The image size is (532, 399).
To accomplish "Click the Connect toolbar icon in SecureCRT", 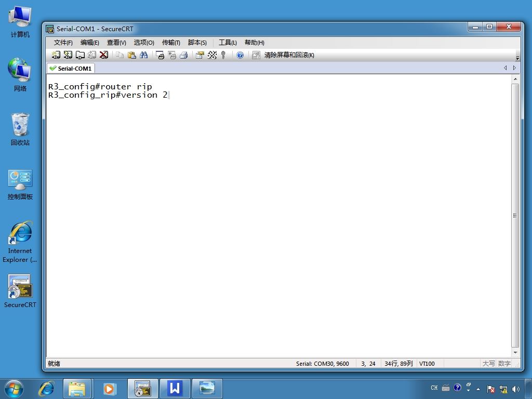I will pyautogui.click(x=56, y=55).
